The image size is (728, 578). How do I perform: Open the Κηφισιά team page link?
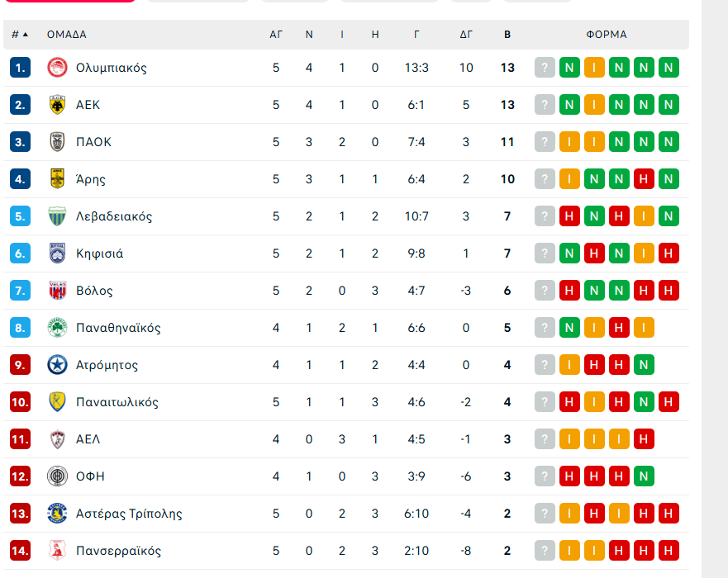99,253
